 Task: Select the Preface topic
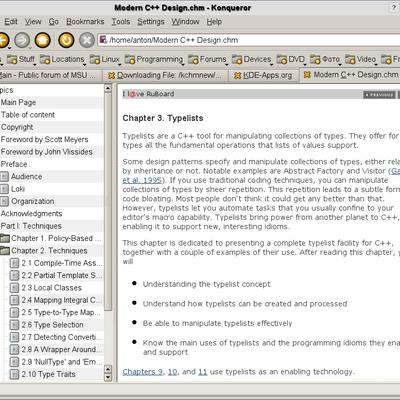tap(14, 164)
